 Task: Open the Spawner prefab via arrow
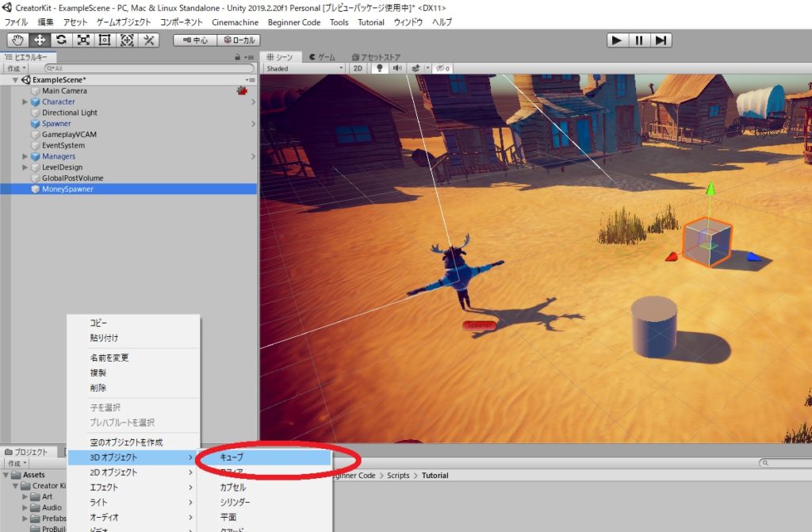pyautogui.click(x=253, y=124)
